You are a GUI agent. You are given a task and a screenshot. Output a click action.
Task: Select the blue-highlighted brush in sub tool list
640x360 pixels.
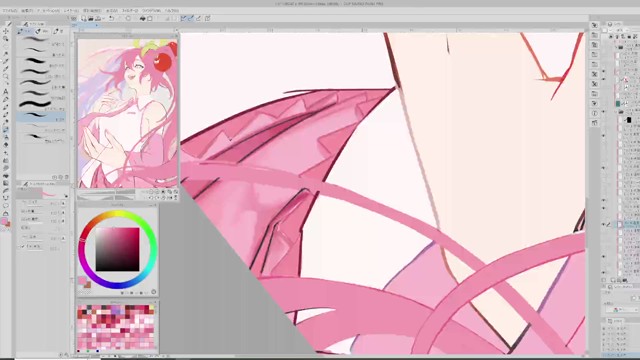pos(41,118)
